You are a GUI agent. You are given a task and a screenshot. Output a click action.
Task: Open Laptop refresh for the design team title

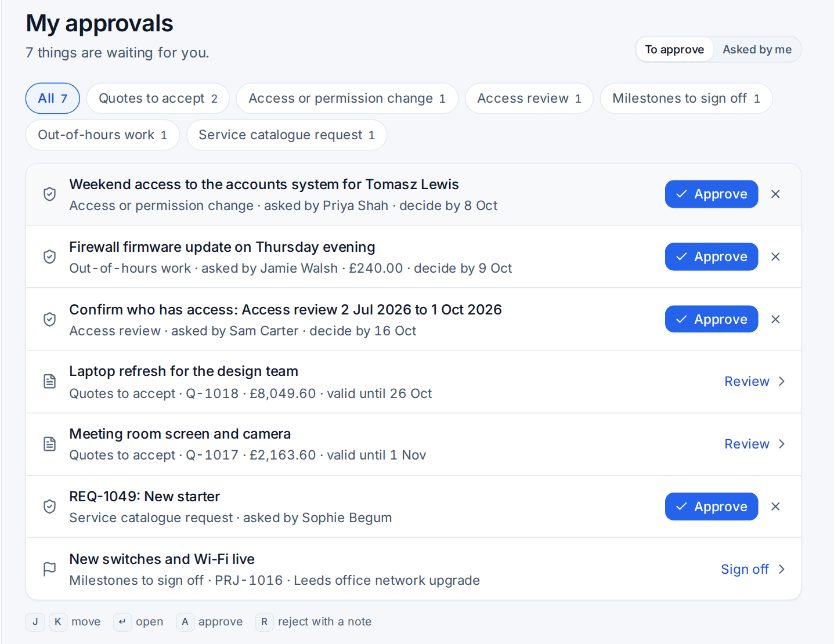coord(184,371)
